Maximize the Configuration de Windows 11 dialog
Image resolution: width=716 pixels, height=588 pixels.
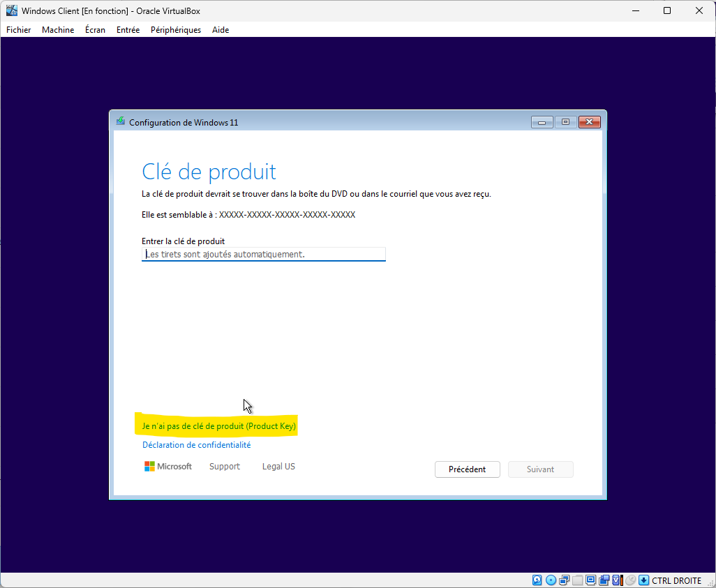(x=566, y=122)
